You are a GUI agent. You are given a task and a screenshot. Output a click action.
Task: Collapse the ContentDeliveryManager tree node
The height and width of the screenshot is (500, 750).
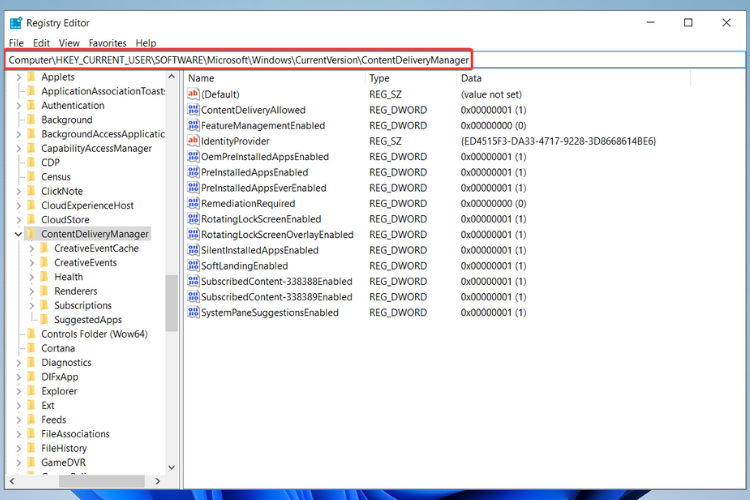point(18,234)
